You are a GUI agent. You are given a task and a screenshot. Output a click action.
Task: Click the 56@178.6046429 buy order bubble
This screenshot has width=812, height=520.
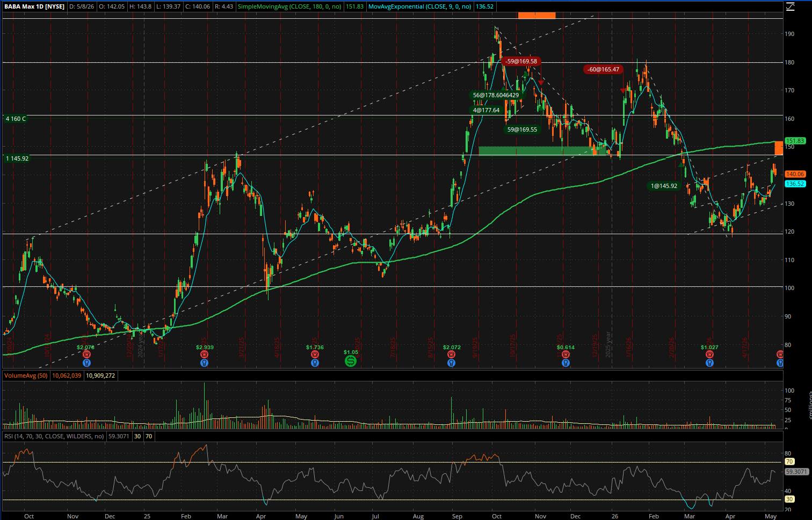[x=496, y=95]
